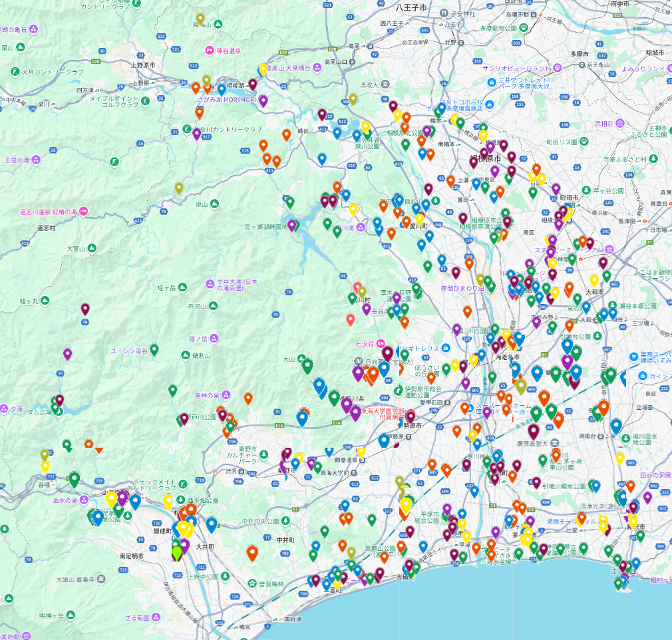
Task: Click the 王見の滝 purple icon
Action: pyautogui.click(x=36, y=160)
